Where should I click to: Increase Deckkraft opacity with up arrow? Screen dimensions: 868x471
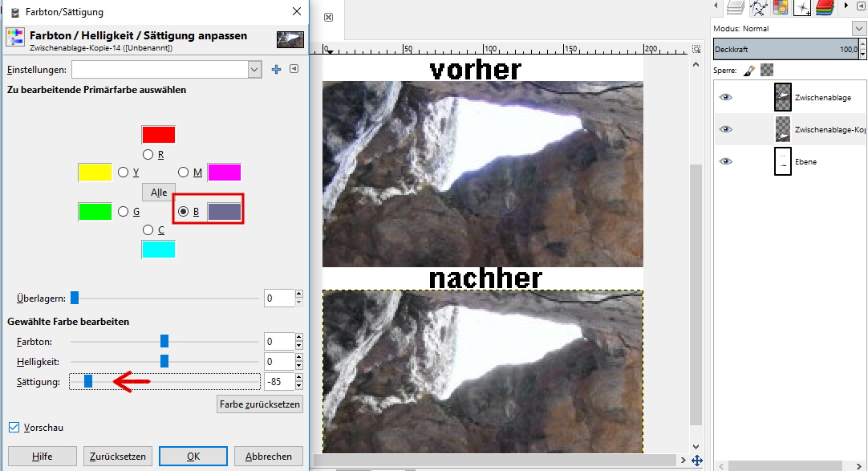tap(863, 45)
